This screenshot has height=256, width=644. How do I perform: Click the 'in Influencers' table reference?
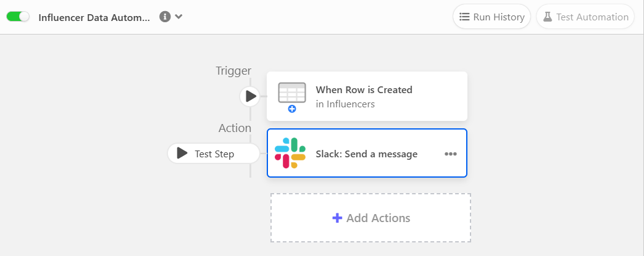(x=345, y=104)
